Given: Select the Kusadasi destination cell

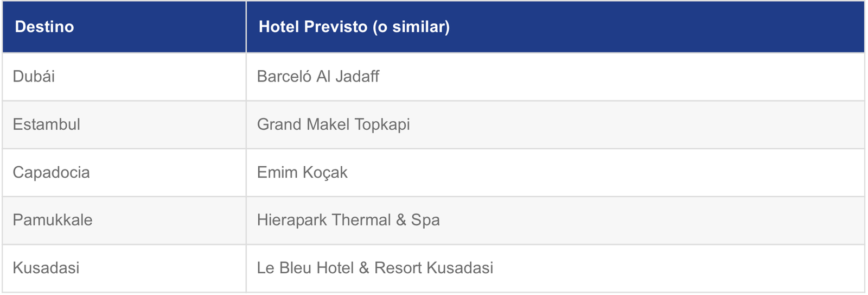Looking at the screenshot, I should pos(124,268).
